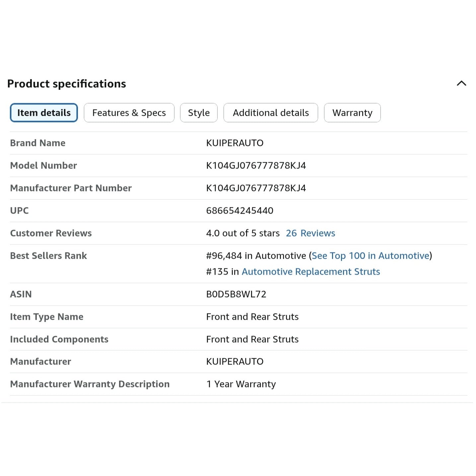Click the UPC code 686654245440
The height and width of the screenshot is (476, 476).
(x=239, y=211)
